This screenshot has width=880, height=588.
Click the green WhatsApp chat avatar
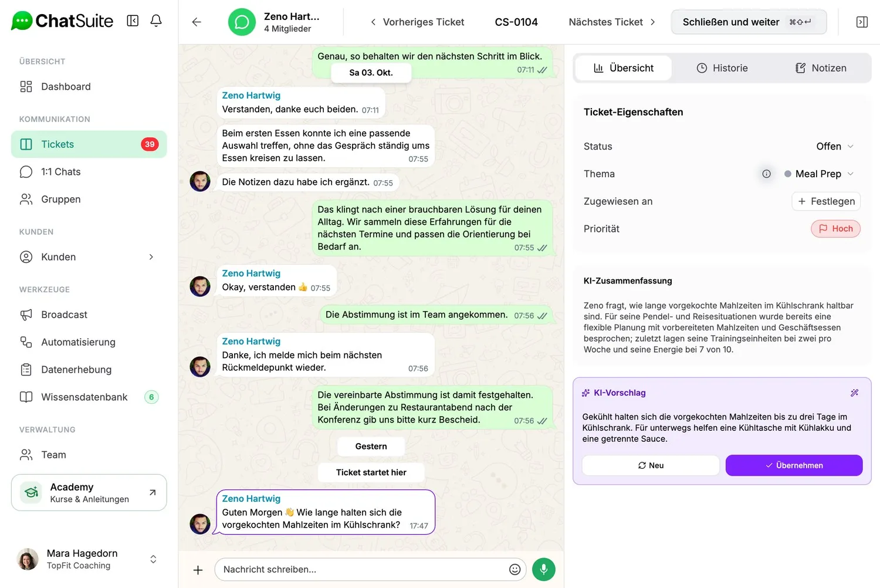(x=242, y=22)
